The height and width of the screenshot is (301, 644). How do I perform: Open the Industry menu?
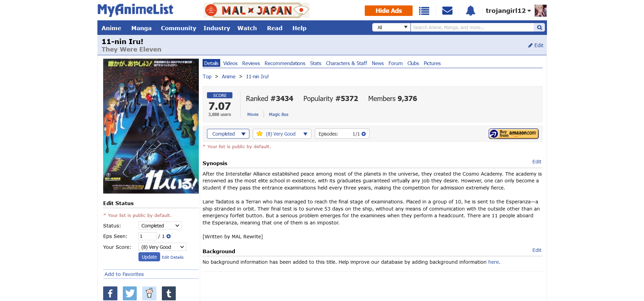pyautogui.click(x=217, y=28)
